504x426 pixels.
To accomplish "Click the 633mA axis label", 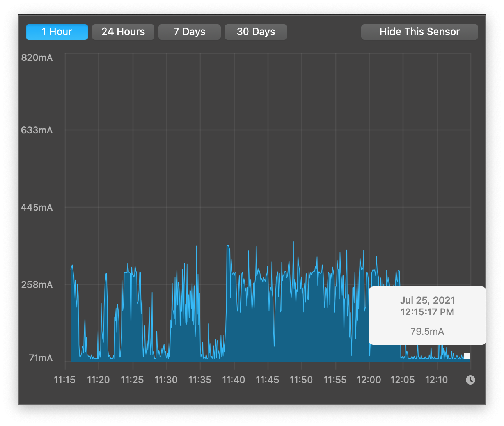I will (x=37, y=130).
